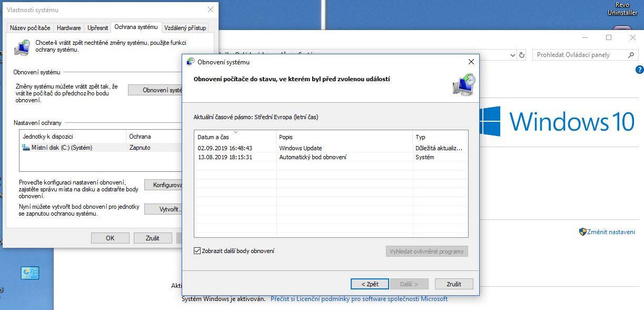Image resolution: width=644 pixels, height=310 pixels.
Task: Close the Vlastnosti systému window
Action: pyautogui.click(x=211, y=9)
